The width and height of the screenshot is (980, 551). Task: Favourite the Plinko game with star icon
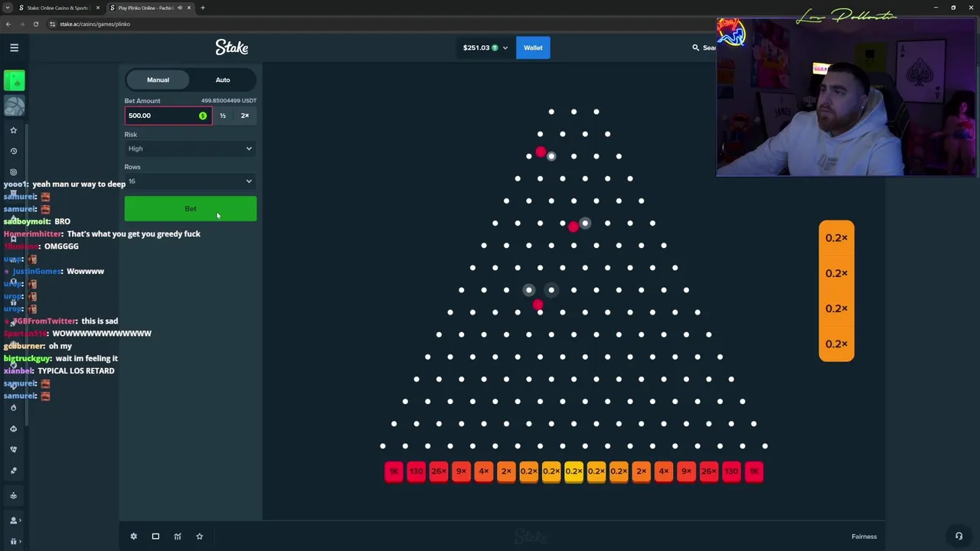[x=199, y=536]
